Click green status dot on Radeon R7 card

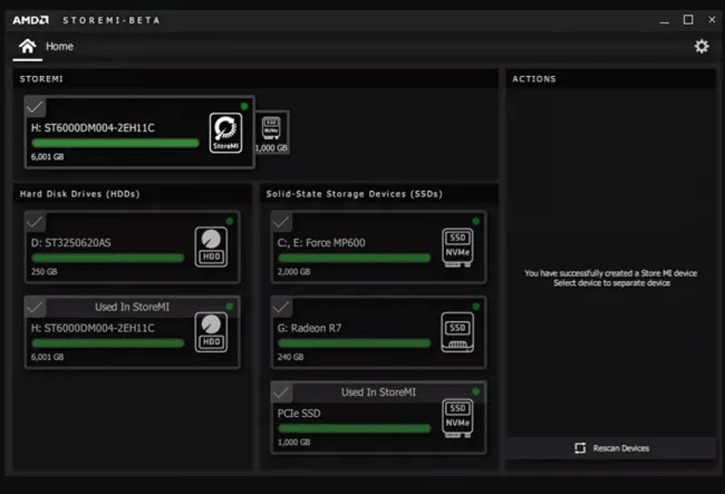click(476, 306)
